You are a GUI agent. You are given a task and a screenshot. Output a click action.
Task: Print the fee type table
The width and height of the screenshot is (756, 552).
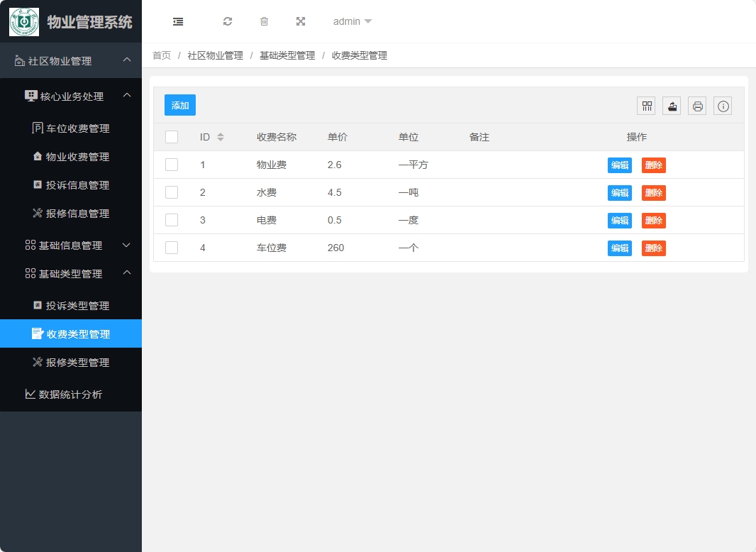[696, 105]
